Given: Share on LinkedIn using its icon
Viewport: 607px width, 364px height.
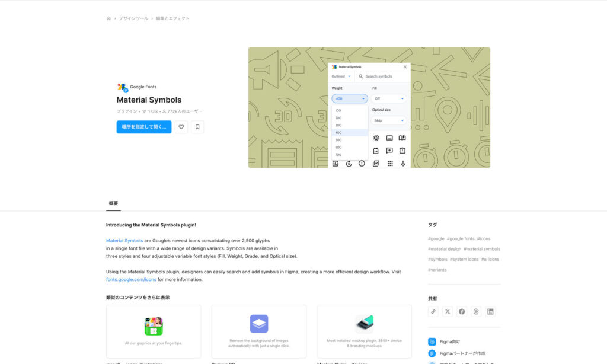Looking at the screenshot, I should pyautogui.click(x=490, y=312).
